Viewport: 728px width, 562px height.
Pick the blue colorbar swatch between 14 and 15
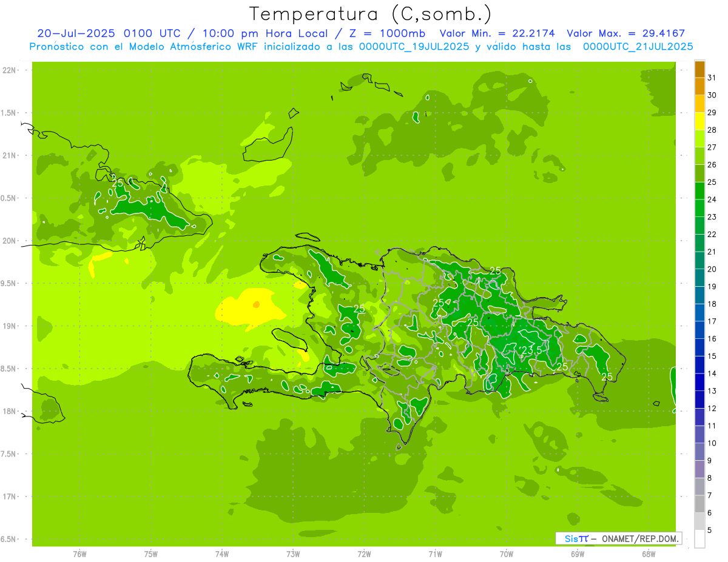pyautogui.click(x=699, y=365)
